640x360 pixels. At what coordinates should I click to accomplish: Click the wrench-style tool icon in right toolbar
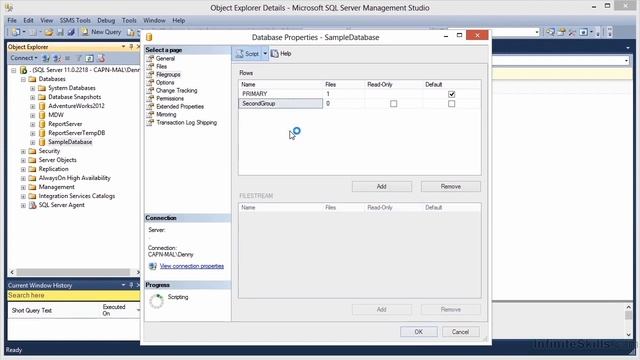click(572, 32)
